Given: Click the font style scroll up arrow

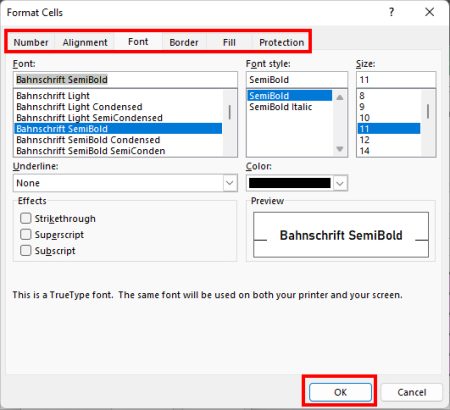Looking at the screenshot, I should pyautogui.click(x=340, y=97).
